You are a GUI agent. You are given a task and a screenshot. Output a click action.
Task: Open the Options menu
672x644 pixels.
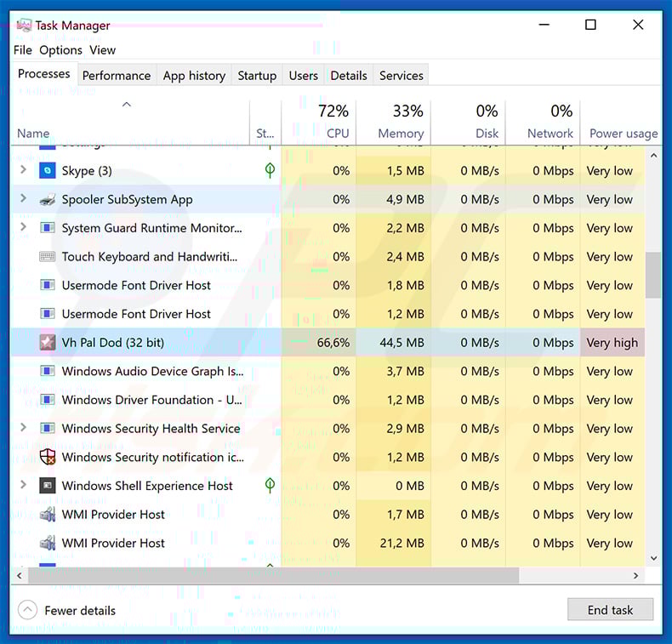click(x=60, y=50)
